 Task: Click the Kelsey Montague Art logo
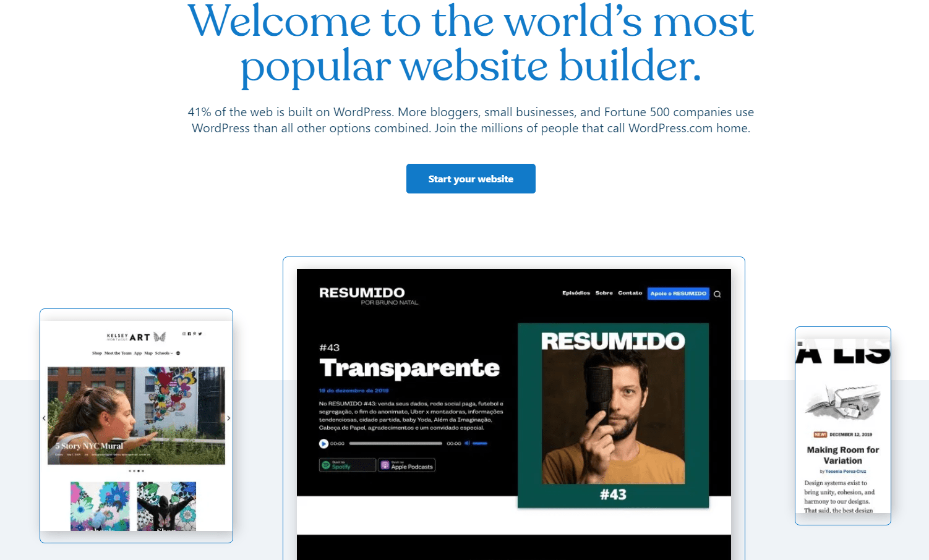point(137,337)
